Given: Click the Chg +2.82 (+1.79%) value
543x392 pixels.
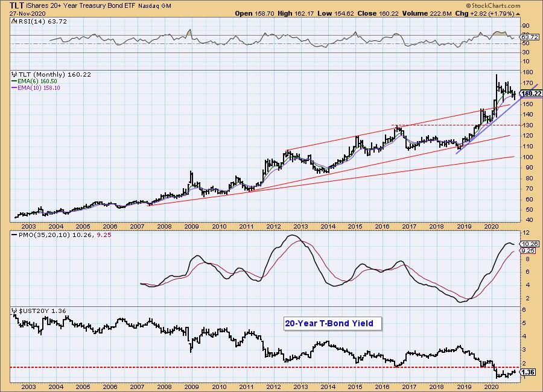Looking at the screenshot, I should tap(484, 13).
